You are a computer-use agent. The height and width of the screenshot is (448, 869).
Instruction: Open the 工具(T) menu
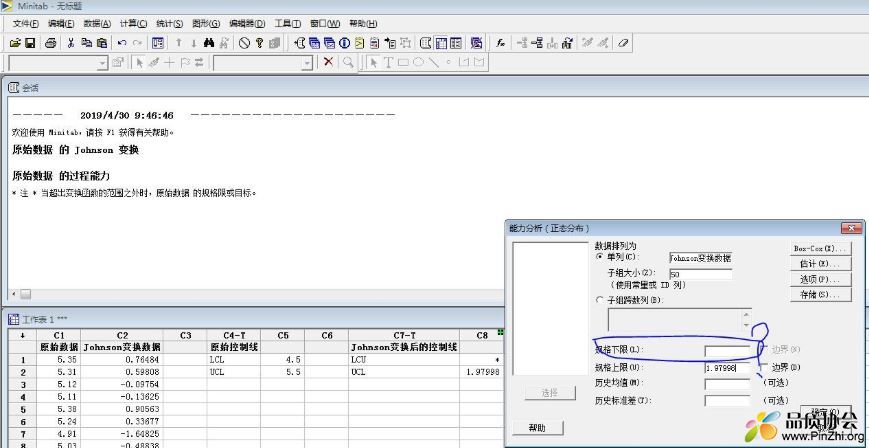tap(288, 23)
